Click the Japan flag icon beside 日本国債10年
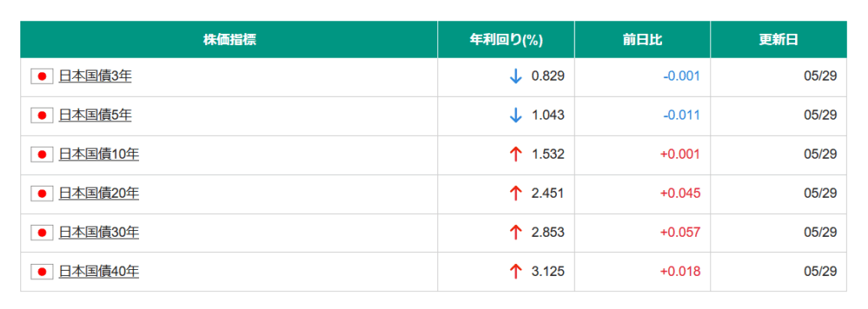This screenshot has height=309, width=868. click(x=42, y=154)
